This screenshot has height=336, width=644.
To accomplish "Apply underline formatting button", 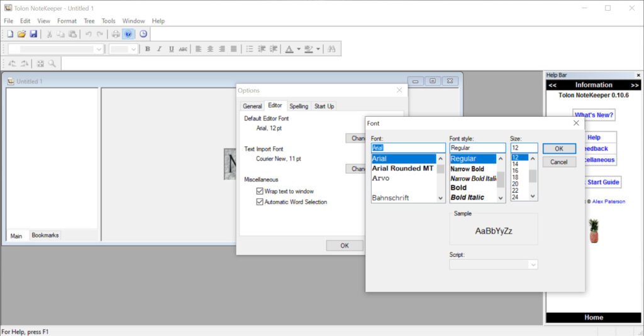I will [x=171, y=49].
